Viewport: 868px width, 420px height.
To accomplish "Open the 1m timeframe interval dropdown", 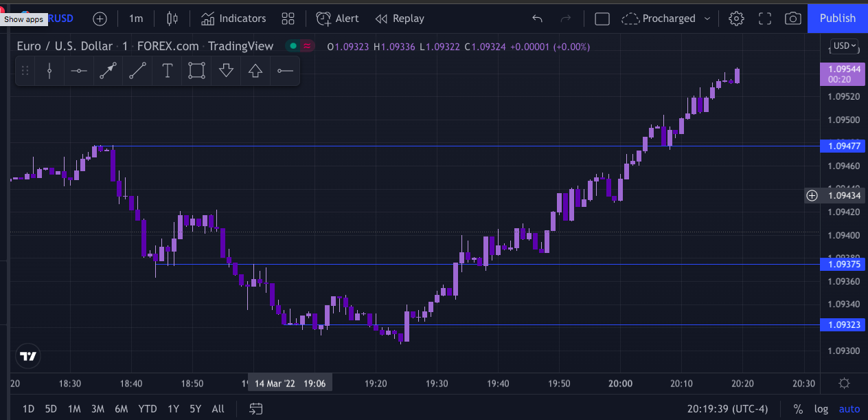I will [x=136, y=19].
